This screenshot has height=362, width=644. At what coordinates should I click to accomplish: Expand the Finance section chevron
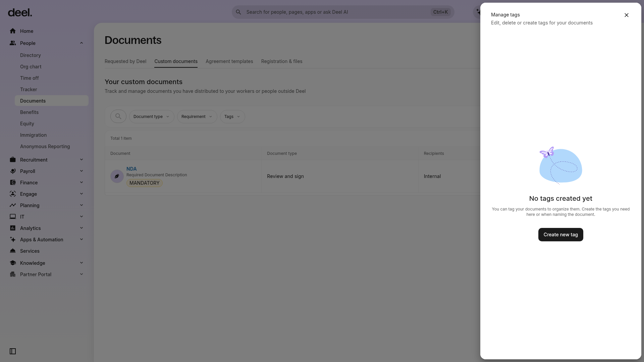click(82, 182)
